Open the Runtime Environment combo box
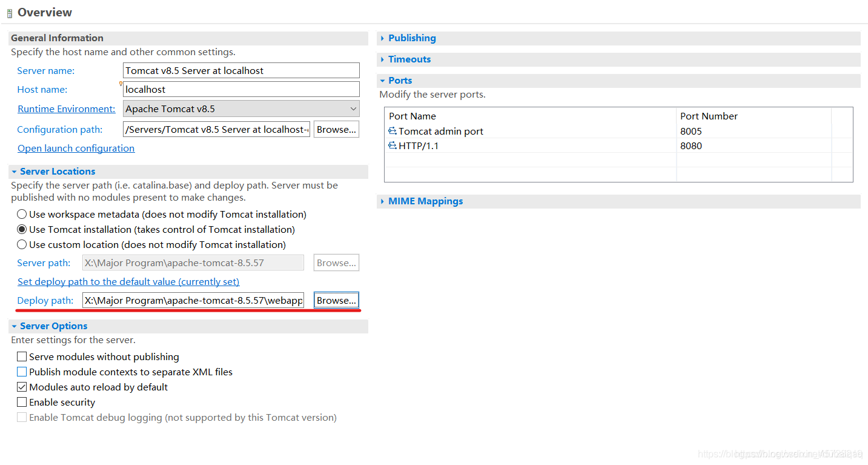The image size is (868, 465). point(241,109)
